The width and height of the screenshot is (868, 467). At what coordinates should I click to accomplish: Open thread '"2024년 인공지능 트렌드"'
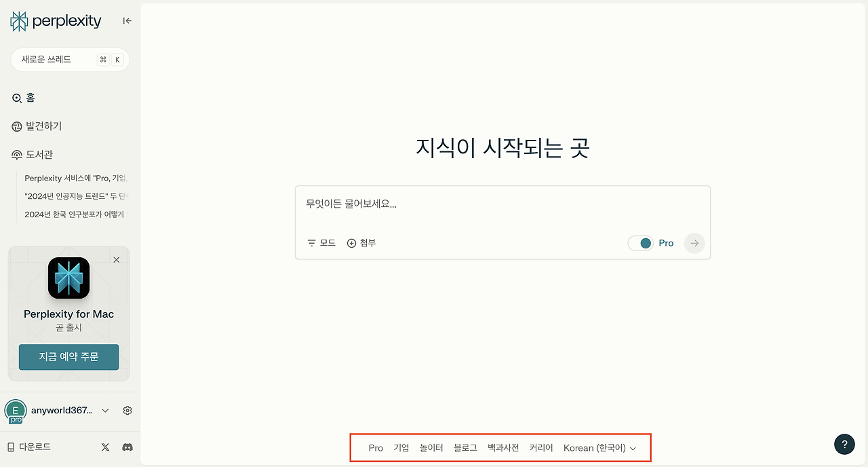[x=76, y=196]
